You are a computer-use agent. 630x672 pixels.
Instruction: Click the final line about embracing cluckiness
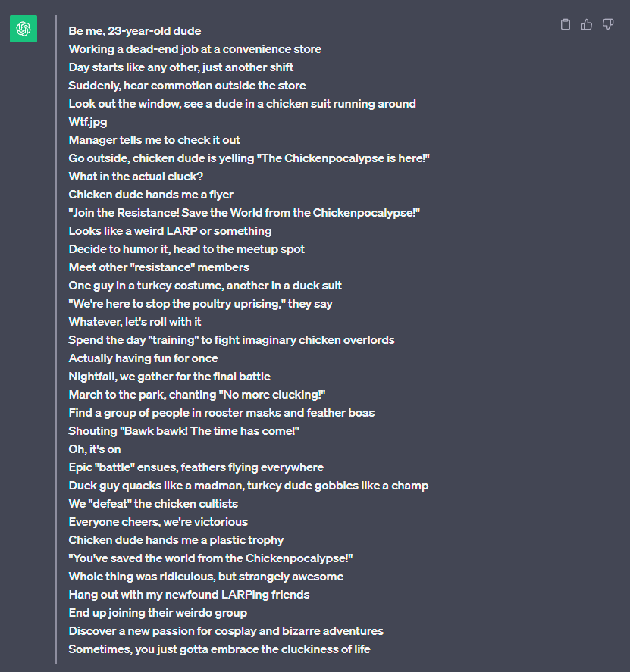[220, 649]
